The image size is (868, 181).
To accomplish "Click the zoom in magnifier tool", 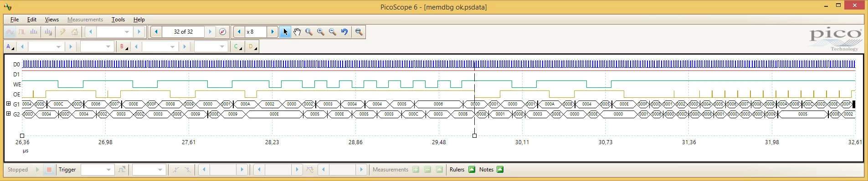I will click(x=321, y=32).
